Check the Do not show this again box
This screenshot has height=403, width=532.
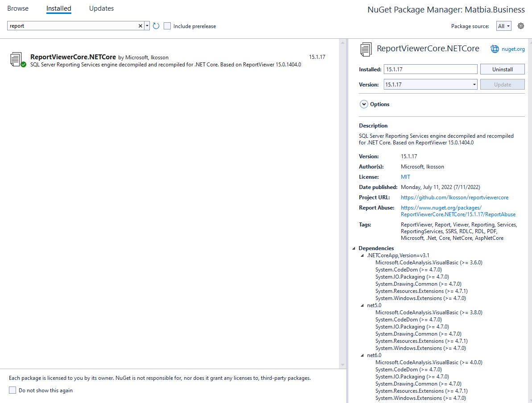[x=13, y=390]
